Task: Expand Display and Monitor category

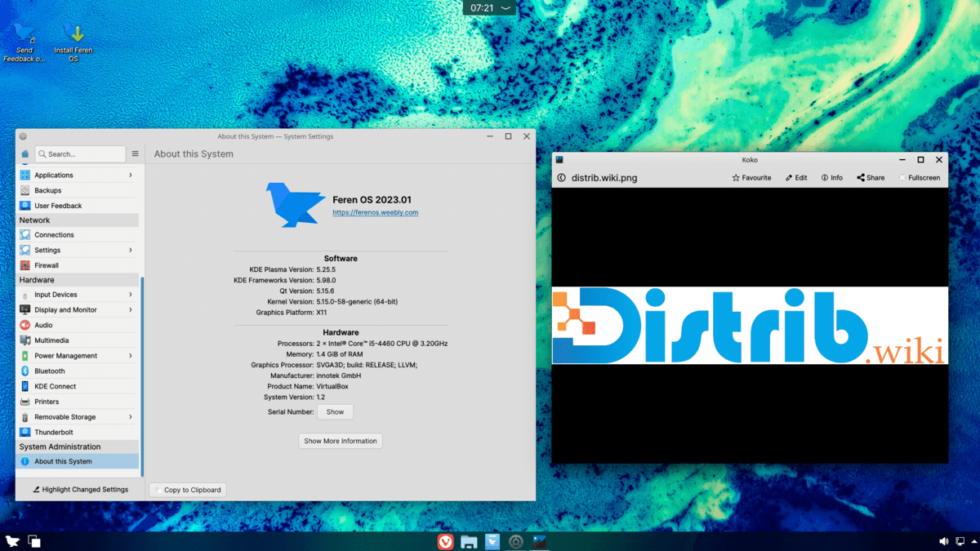Action: tap(131, 309)
